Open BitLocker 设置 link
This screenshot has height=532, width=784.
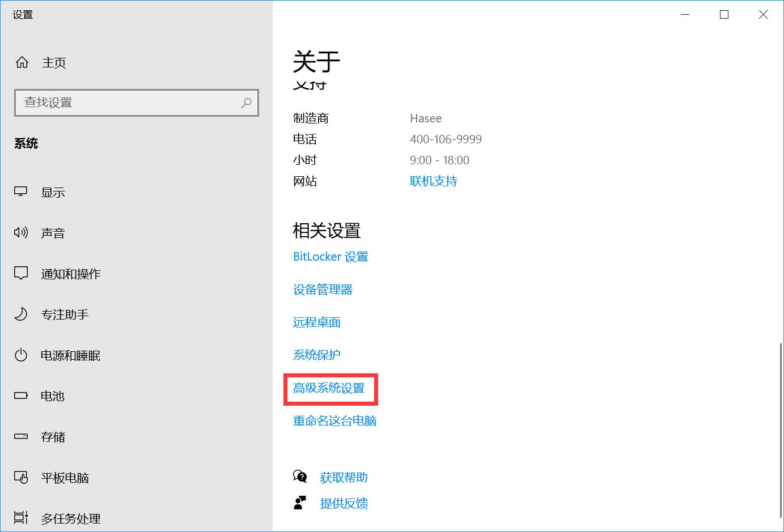point(330,257)
